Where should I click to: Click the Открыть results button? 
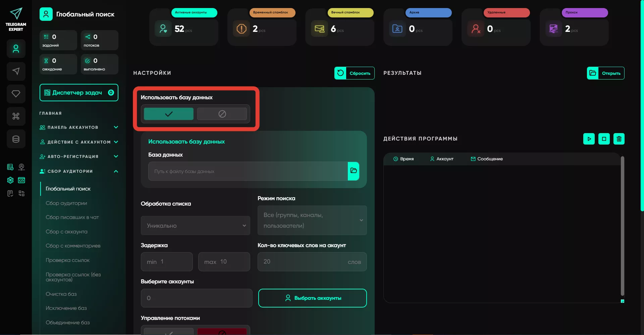[x=605, y=73]
